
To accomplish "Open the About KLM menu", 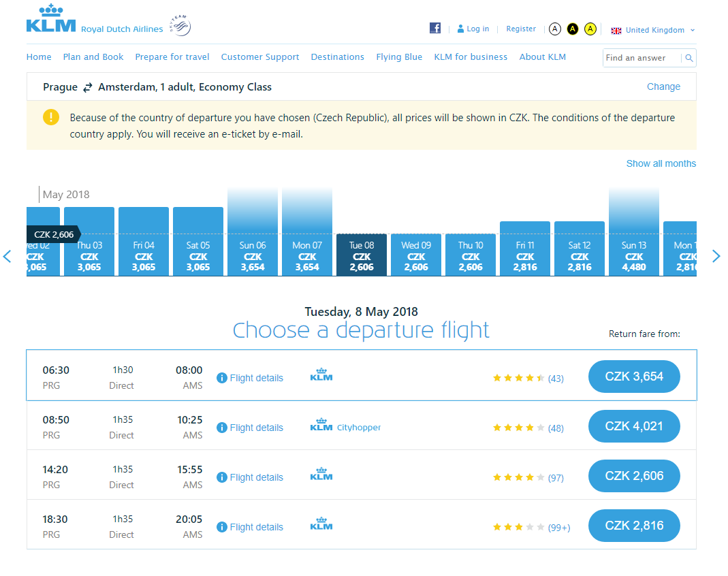I will coord(542,57).
